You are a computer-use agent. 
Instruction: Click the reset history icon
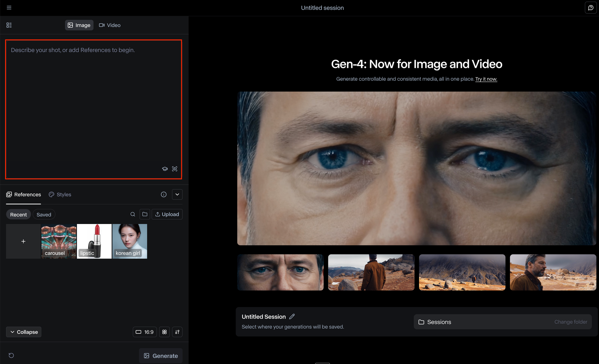[11, 355]
